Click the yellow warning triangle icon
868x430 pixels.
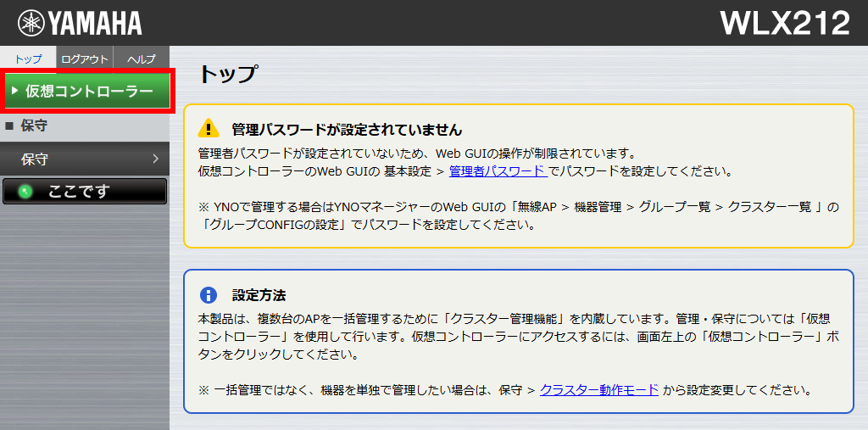(209, 129)
